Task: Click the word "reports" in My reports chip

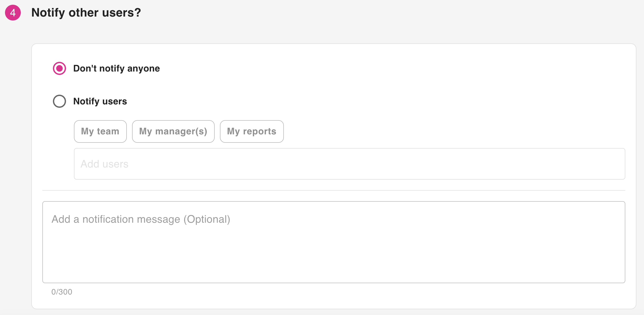Action: pos(260,131)
